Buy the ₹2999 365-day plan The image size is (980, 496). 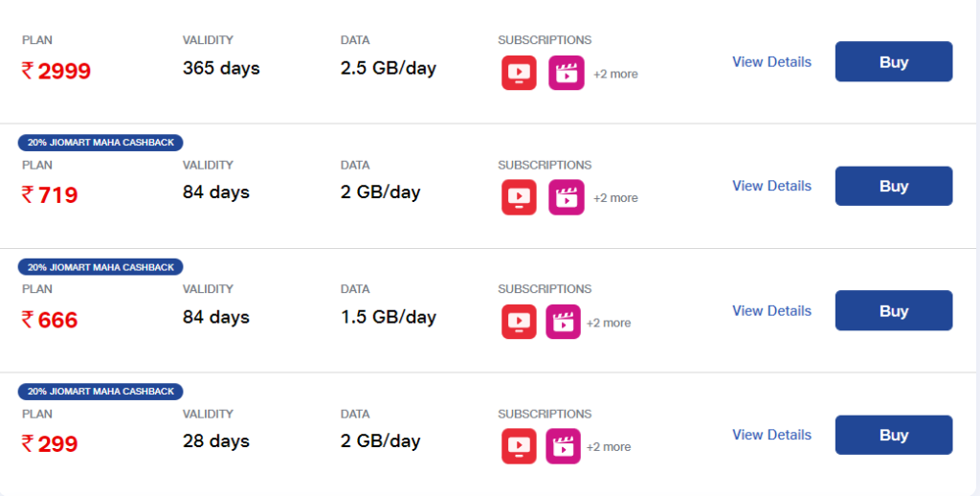point(893,62)
